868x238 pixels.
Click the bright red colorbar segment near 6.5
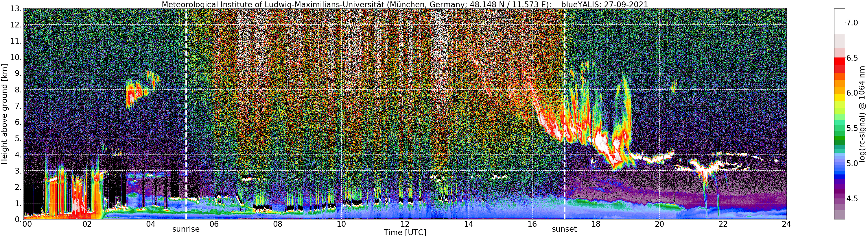(839, 61)
